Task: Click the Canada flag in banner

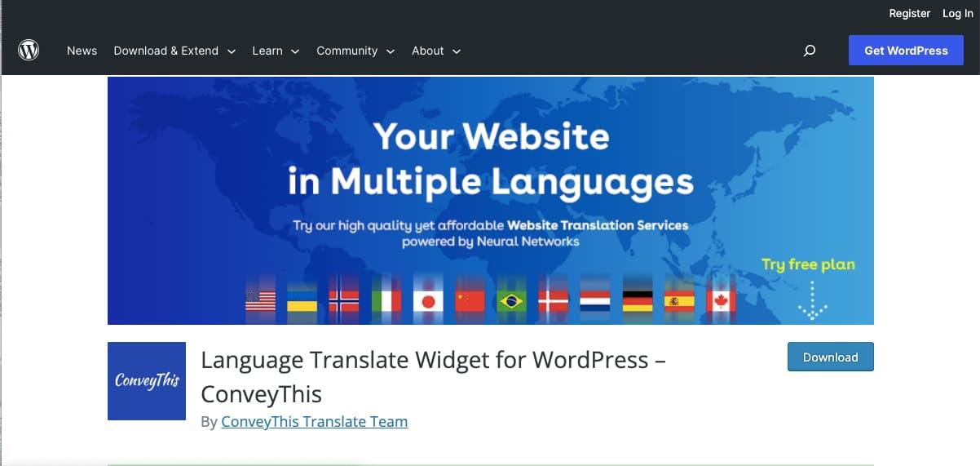Action: click(721, 302)
